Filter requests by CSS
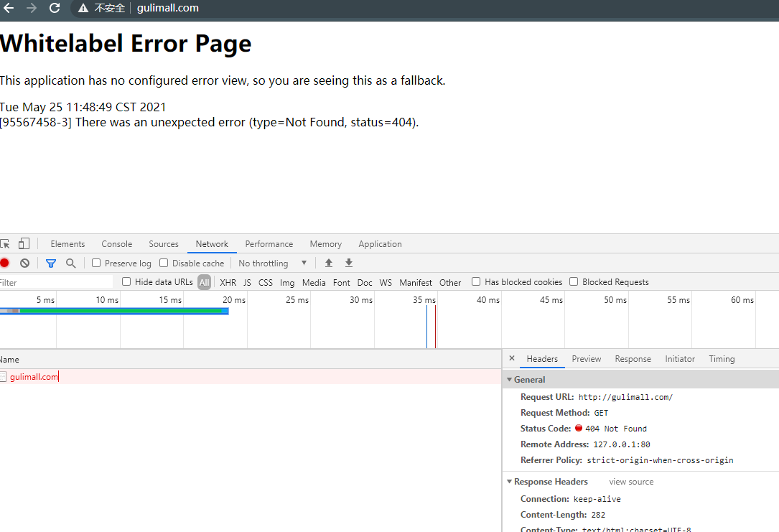 (266, 282)
